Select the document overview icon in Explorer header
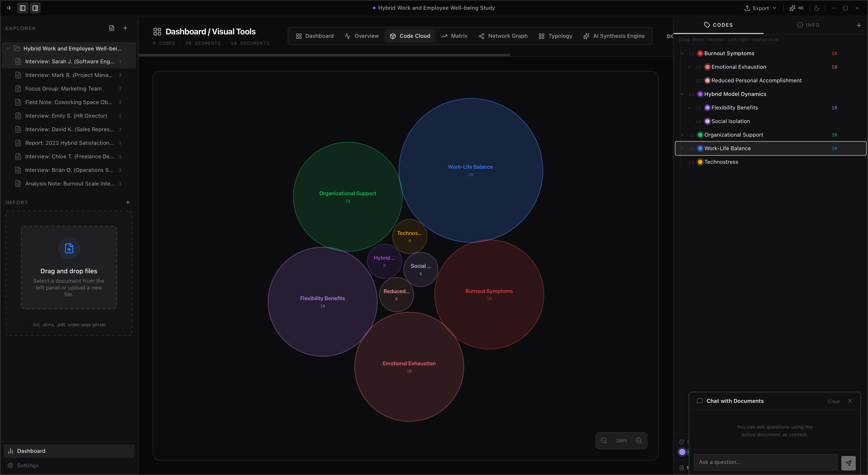 112,28
